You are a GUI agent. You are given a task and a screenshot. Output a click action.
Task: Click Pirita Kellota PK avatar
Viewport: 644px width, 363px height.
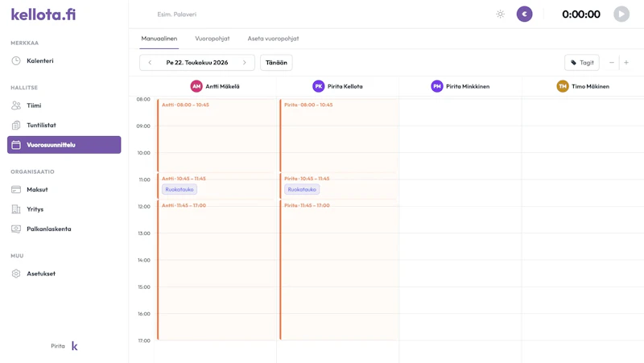[x=318, y=86]
